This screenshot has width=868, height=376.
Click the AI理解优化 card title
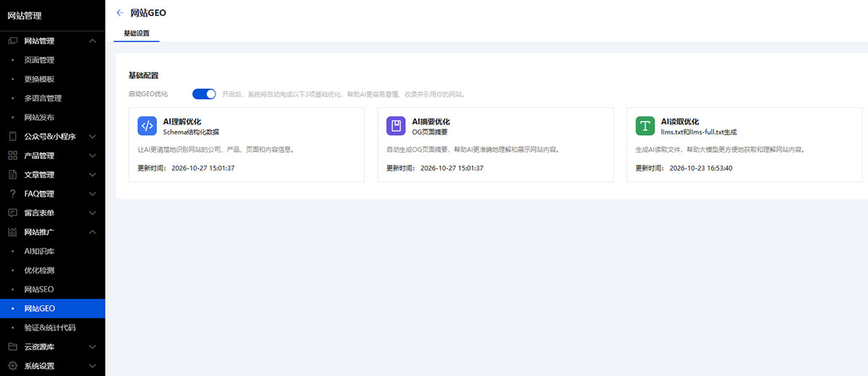[182, 121]
